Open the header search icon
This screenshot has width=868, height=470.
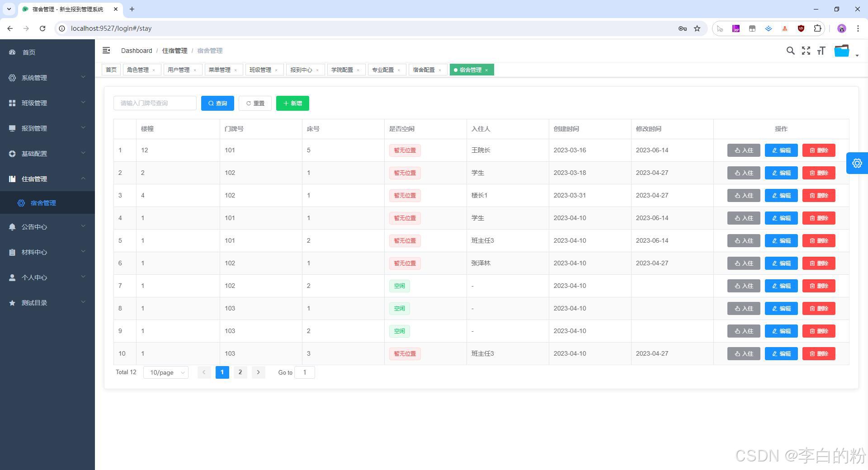pyautogui.click(x=790, y=51)
